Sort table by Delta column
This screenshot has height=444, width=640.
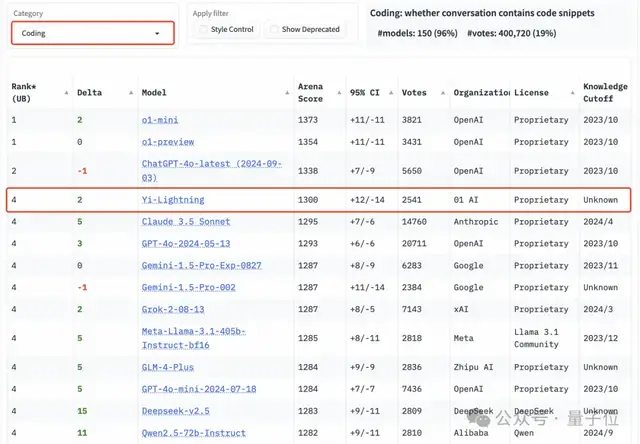(x=89, y=92)
